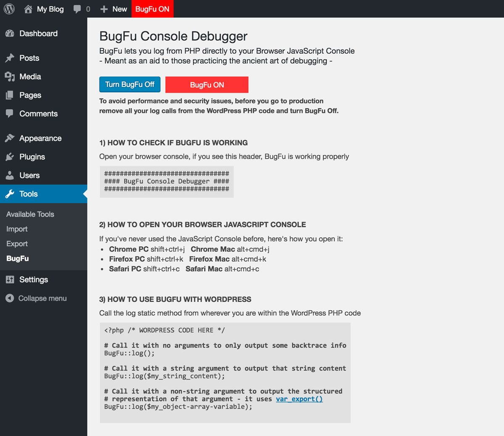Click the 'To avoid performance and security issues' warning

click(219, 106)
